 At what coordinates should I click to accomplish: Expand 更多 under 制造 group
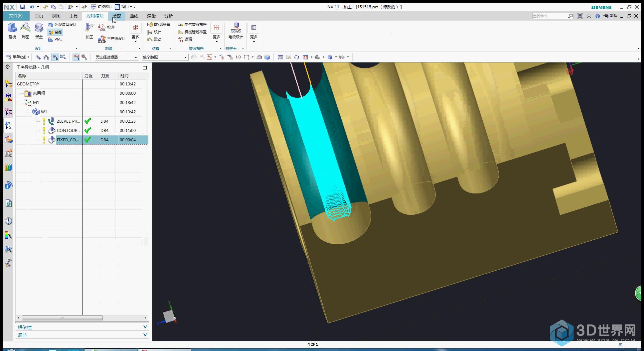pos(135,33)
